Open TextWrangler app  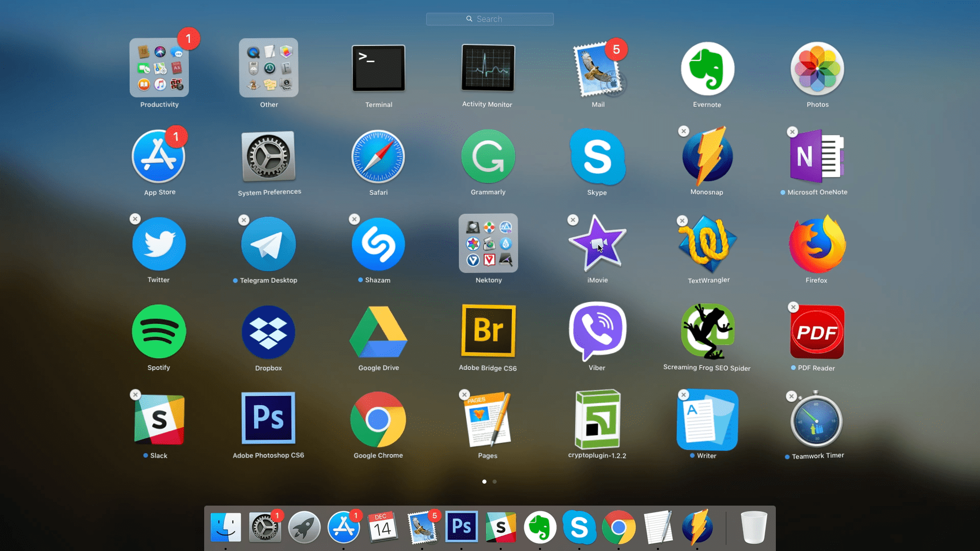point(707,244)
